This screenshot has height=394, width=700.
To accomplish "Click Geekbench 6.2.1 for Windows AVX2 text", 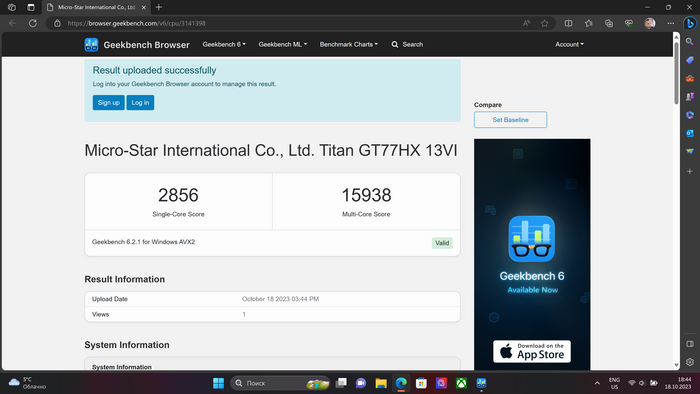I will click(x=143, y=242).
